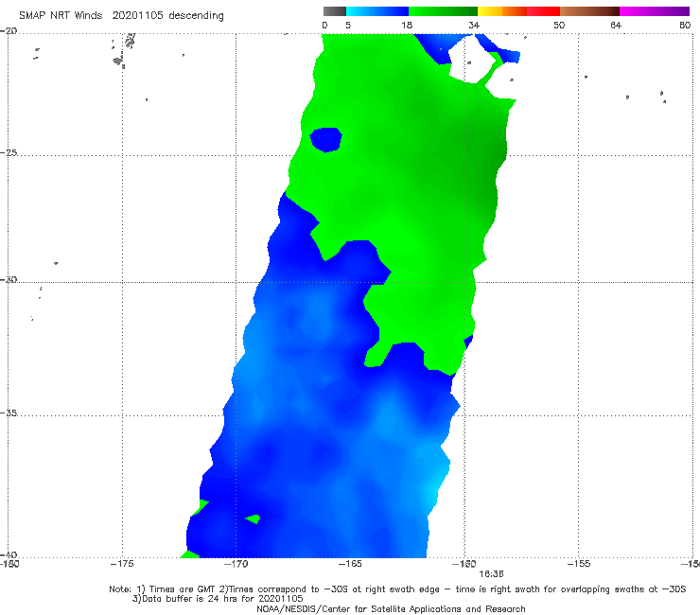Image resolution: width=700 pixels, height=615 pixels.
Task: Click the color bar label "64"
Action: (616, 25)
